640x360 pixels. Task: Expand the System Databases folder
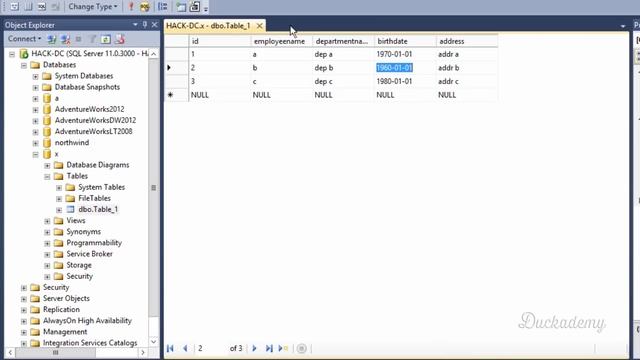pos(36,76)
